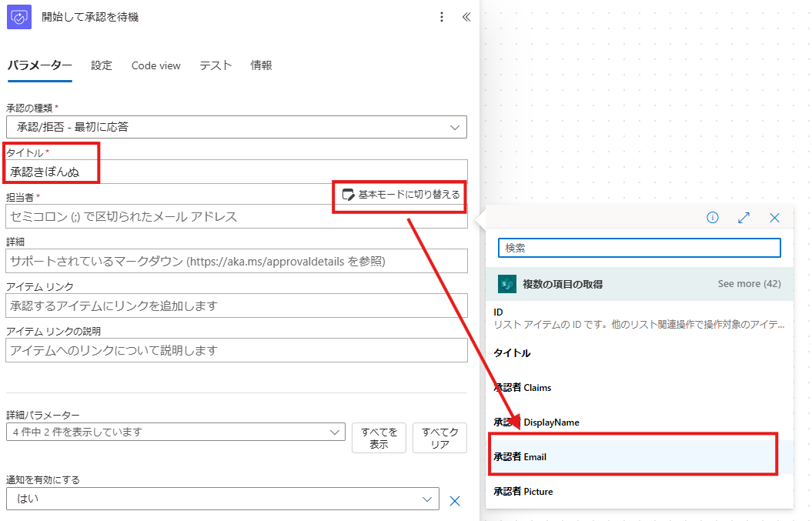Click the アイテム リンクの説明 field
The height and width of the screenshot is (521, 812).
[236, 350]
